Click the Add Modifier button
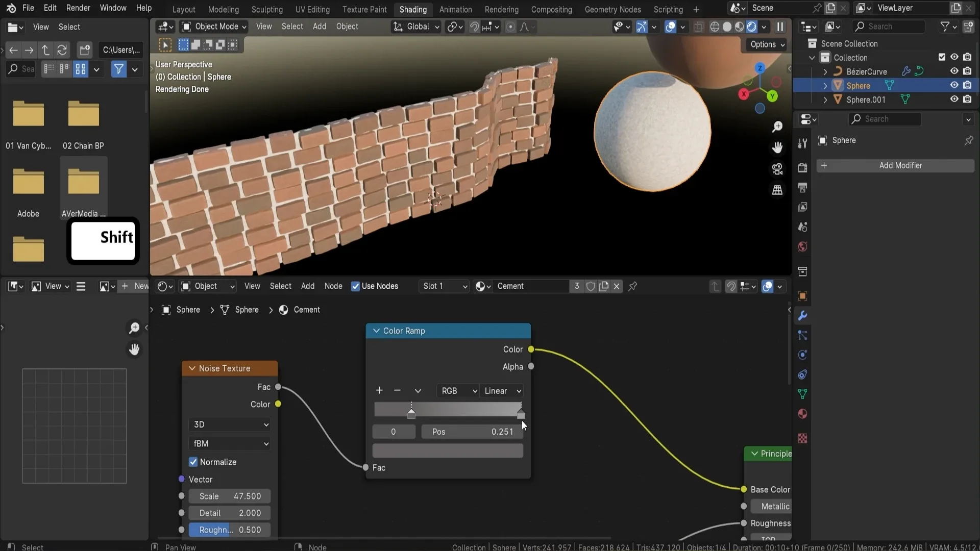 (901, 165)
